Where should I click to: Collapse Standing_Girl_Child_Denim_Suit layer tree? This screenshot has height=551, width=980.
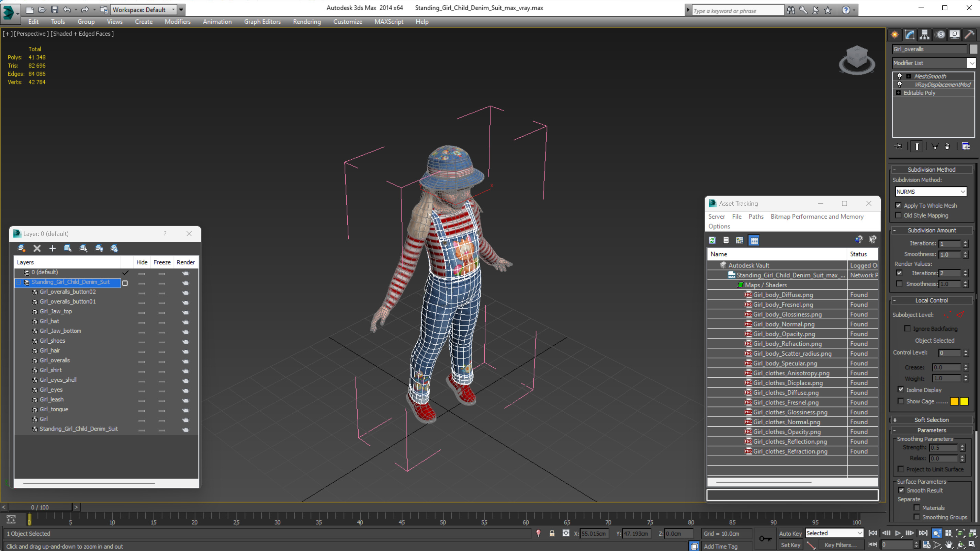coord(18,282)
